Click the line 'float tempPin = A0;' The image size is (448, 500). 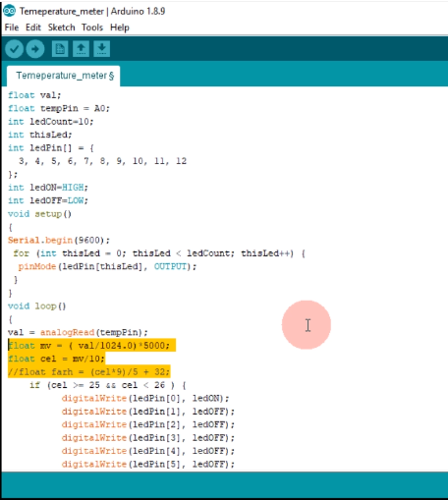[x=59, y=108]
